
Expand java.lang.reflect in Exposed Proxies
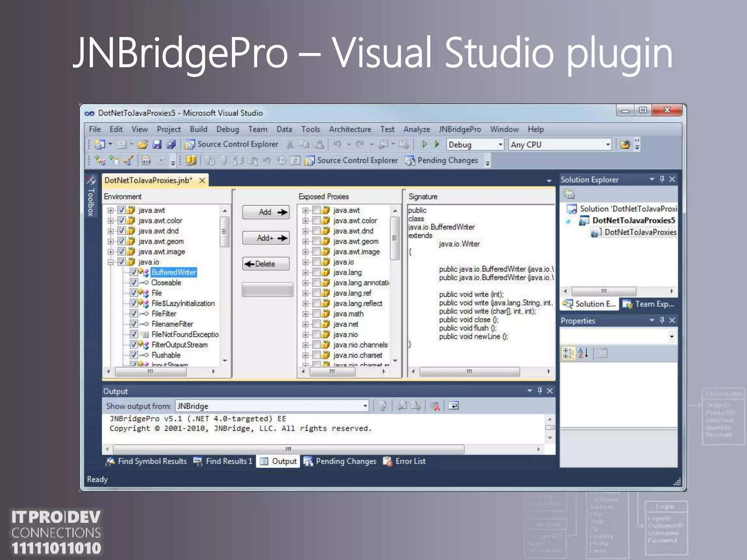[306, 303]
